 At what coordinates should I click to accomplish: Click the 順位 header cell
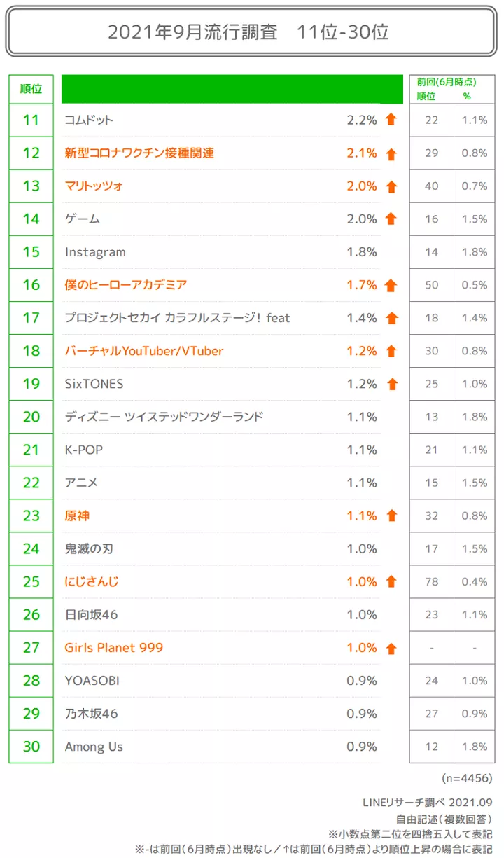coord(31,89)
